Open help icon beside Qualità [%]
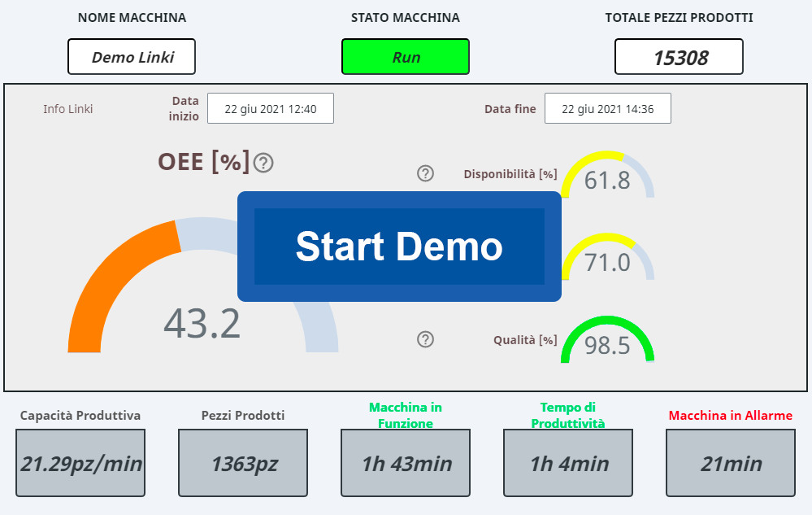 point(426,339)
